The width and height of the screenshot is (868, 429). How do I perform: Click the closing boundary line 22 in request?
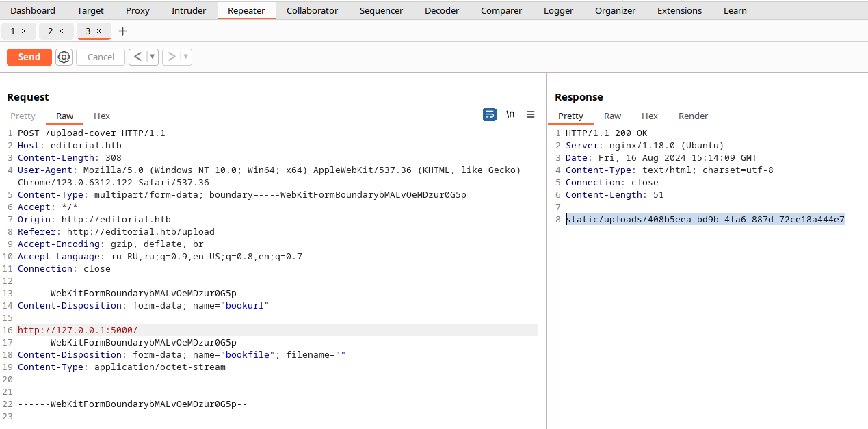click(x=133, y=404)
